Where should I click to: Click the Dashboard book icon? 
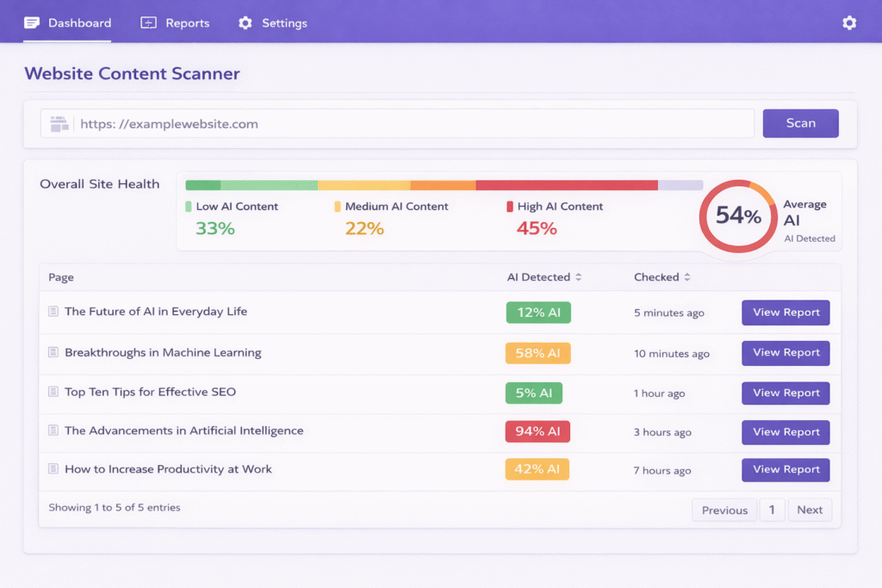pos(31,22)
